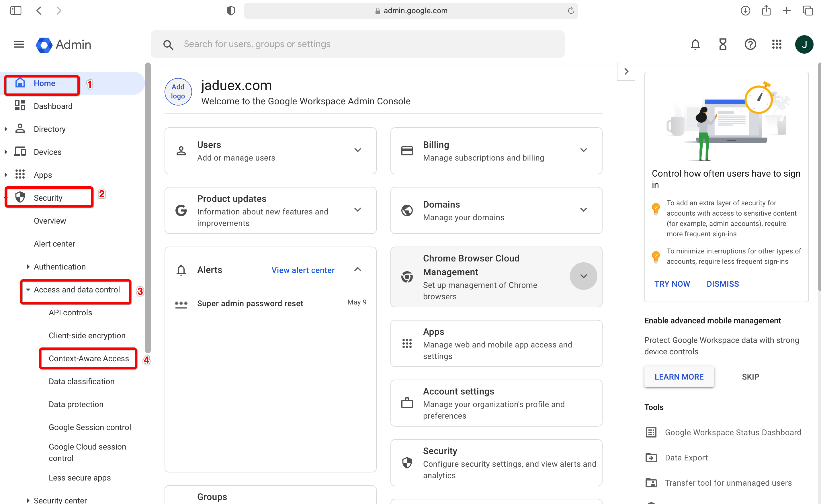Open the notifications bell
Viewport: 821px width, 504px height.
tap(695, 44)
